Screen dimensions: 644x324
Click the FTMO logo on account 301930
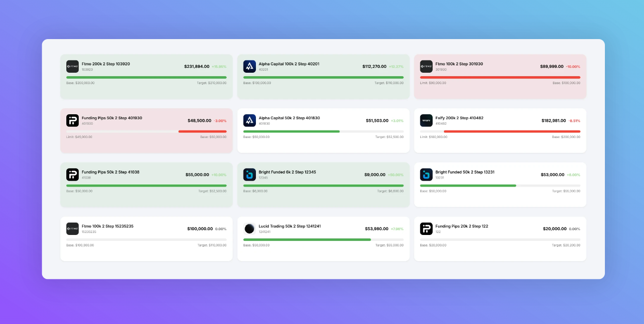[x=426, y=66]
